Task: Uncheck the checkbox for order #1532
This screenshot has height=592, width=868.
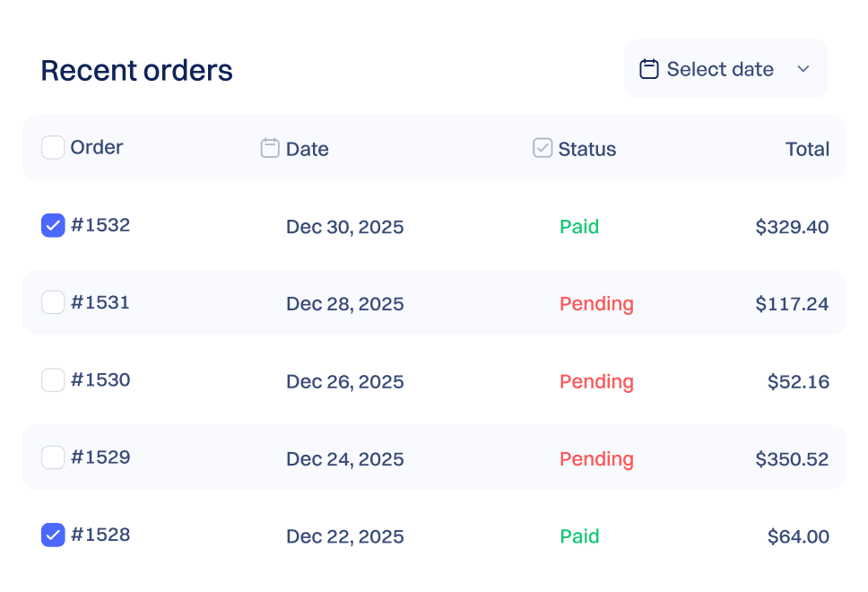Action: [x=53, y=225]
